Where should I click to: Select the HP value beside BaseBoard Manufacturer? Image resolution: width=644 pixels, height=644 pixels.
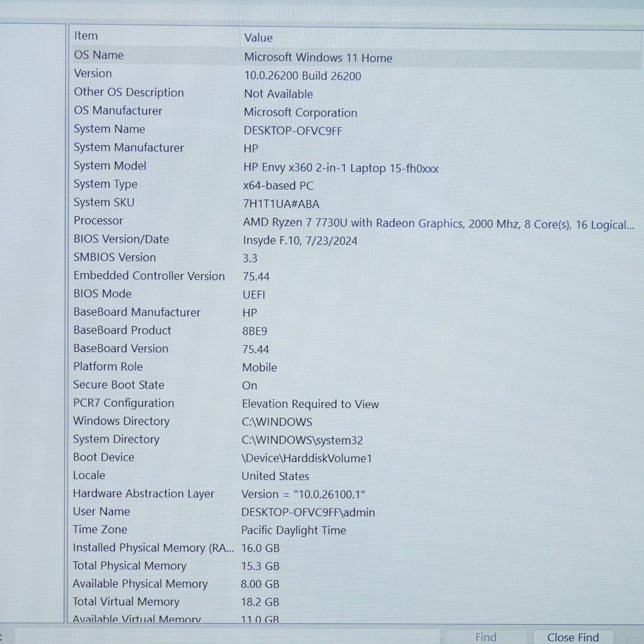[x=250, y=313]
